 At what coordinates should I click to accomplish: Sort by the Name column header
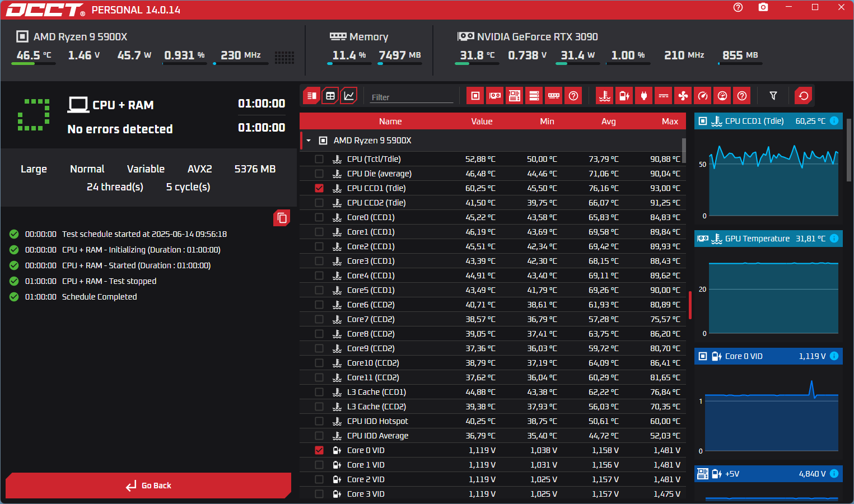[x=390, y=122]
